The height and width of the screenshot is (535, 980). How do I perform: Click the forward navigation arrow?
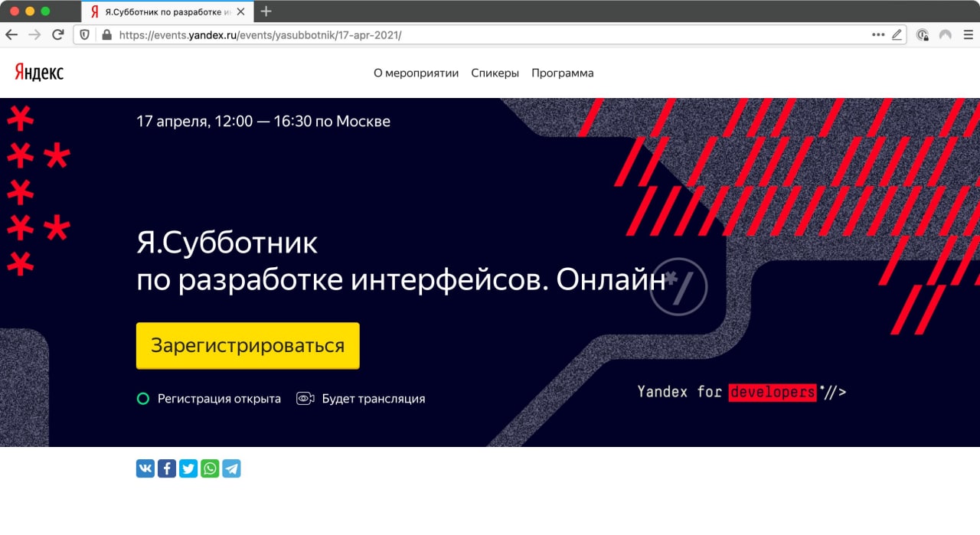point(34,34)
